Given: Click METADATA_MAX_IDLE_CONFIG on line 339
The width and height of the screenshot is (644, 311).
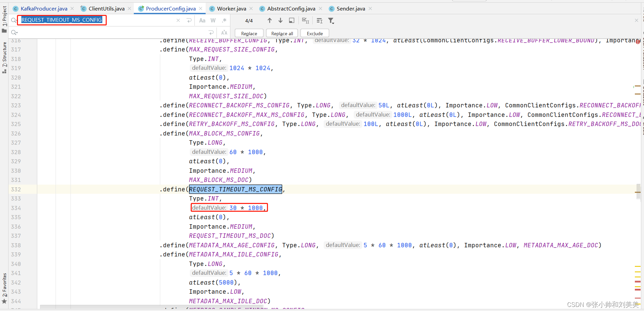Looking at the screenshot, I should click(x=234, y=254).
